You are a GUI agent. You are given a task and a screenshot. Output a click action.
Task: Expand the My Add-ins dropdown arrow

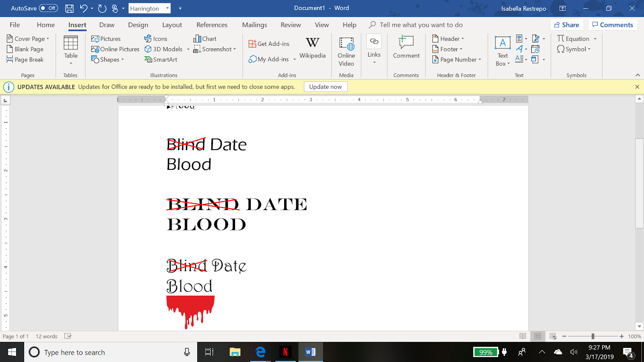[295, 60]
